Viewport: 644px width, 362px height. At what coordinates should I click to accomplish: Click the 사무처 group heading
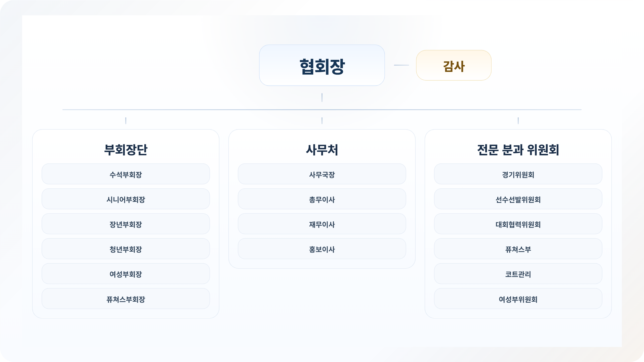pyautogui.click(x=322, y=150)
